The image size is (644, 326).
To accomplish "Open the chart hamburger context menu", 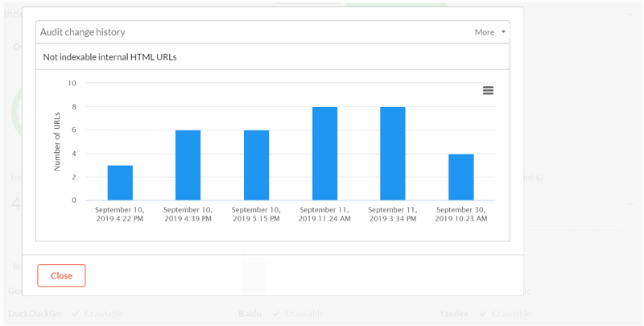I will [x=488, y=91].
